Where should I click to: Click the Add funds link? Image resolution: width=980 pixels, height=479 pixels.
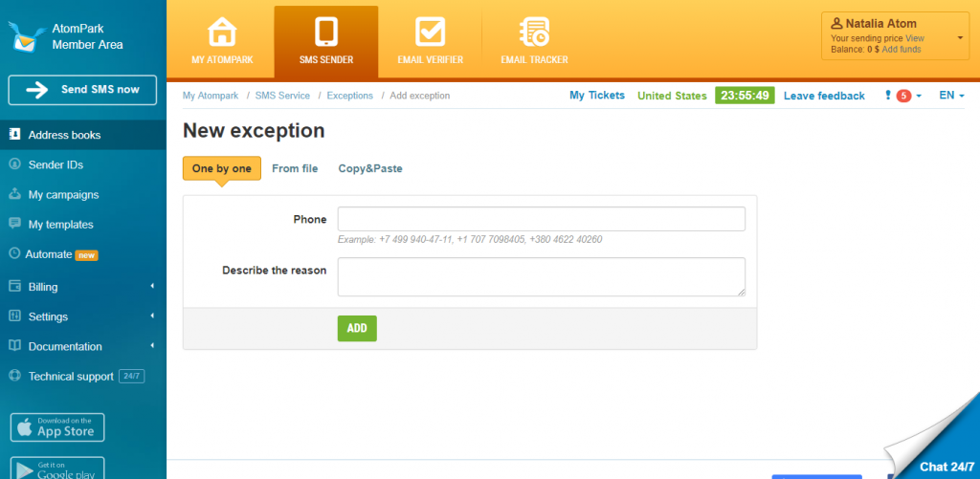pos(902,50)
